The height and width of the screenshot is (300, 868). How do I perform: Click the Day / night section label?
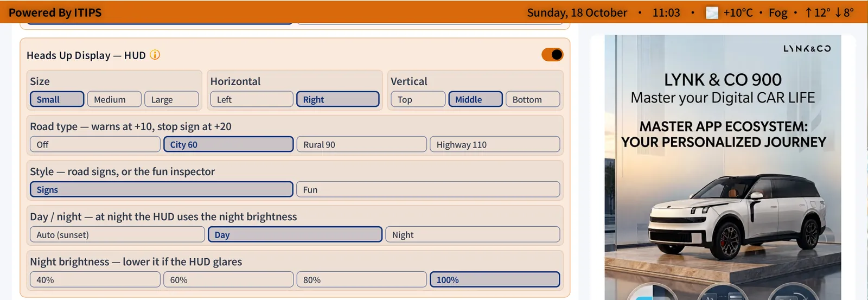(163, 216)
